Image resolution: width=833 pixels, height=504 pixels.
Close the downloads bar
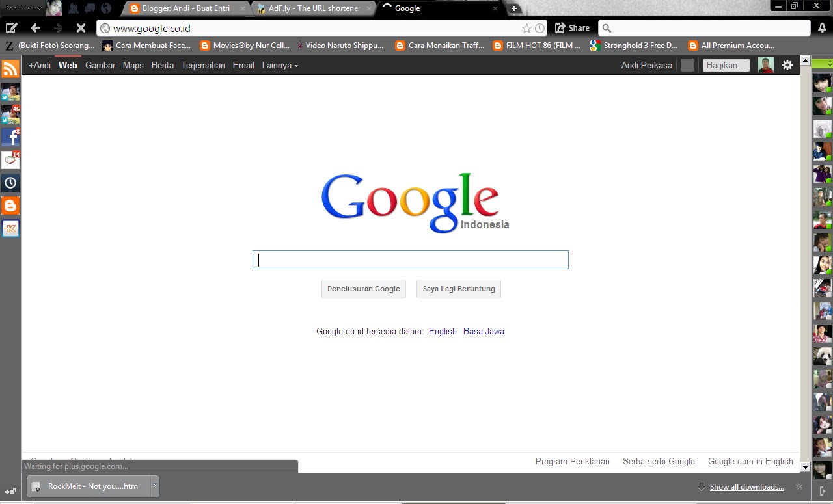(799, 486)
